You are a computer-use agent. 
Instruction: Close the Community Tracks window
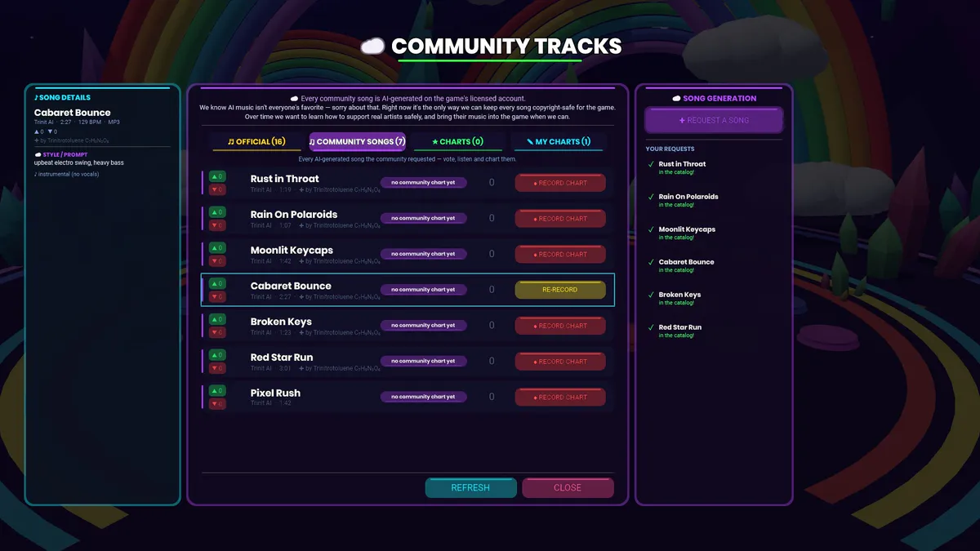(x=568, y=488)
